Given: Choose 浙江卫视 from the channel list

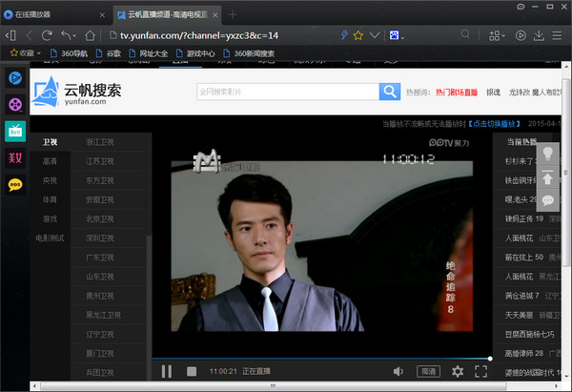Looking at the screenshot, I should tap(98, 141).
